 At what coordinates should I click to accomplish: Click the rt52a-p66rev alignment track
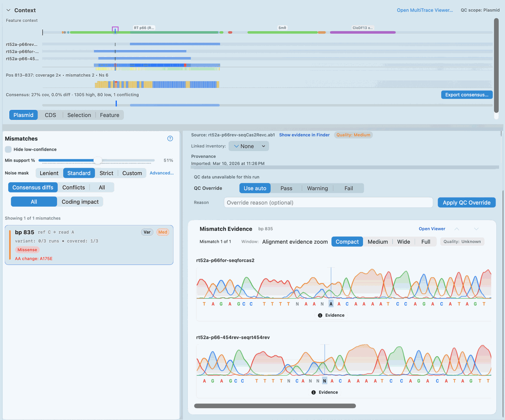point(175,44)
